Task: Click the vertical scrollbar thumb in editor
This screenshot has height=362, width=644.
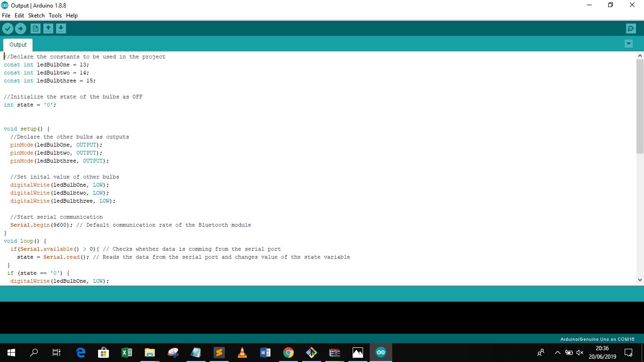Action: tap(640, 107)
